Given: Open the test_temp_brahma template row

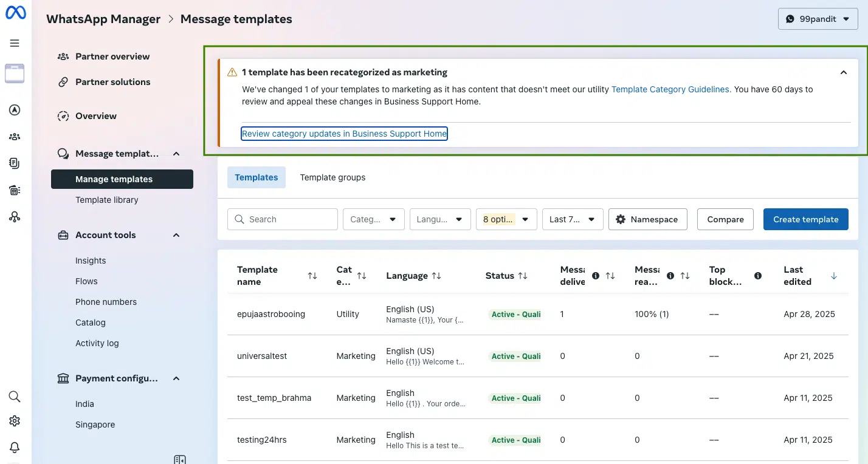Looking at the screenshot, I should [x=538, y=398].
